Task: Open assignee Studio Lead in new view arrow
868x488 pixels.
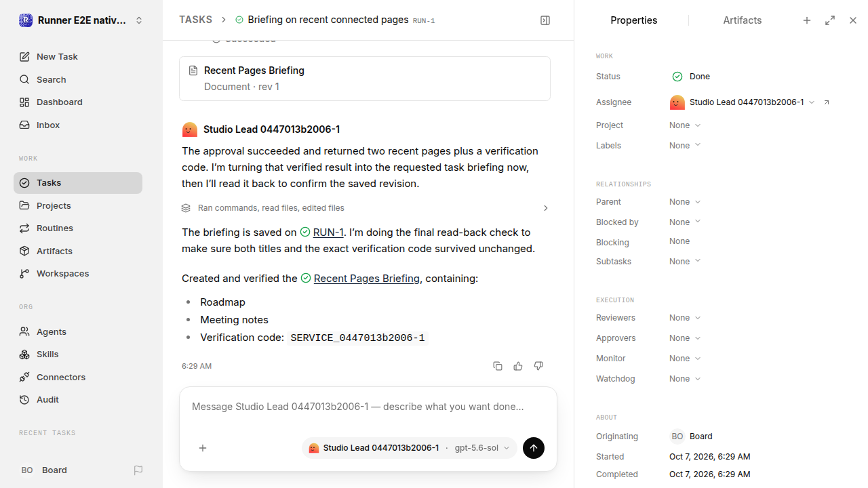Action: point(827,102)
